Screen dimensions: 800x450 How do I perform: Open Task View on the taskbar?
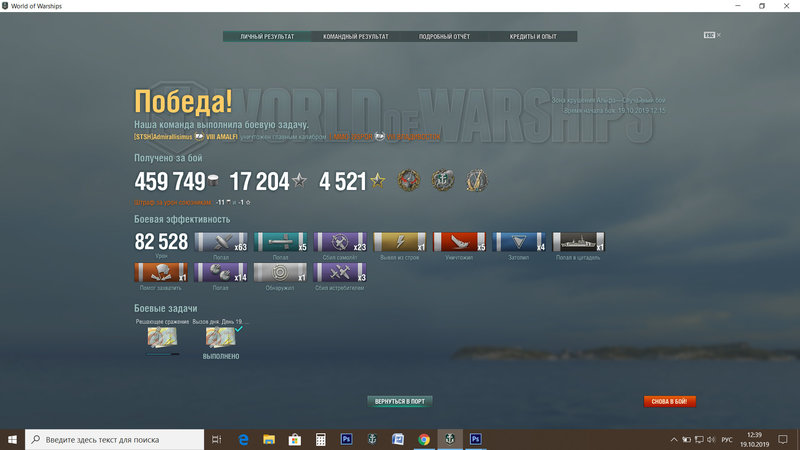217,439
